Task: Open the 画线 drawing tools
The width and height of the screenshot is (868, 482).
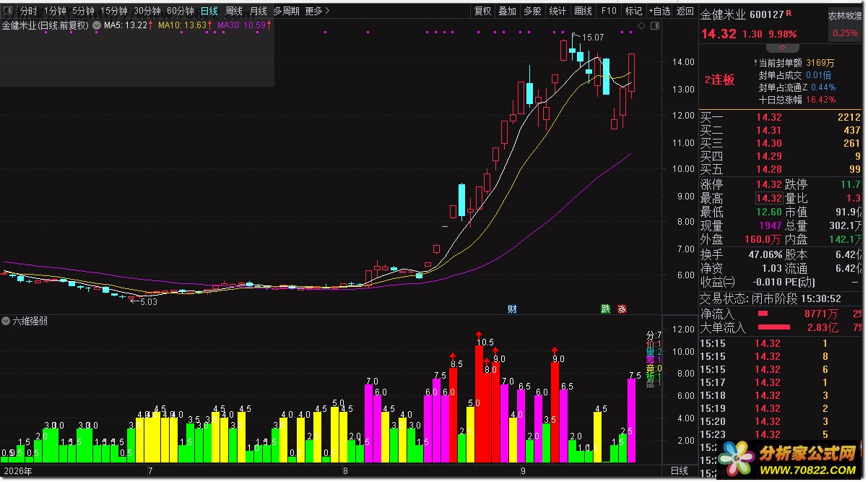Action: (x=583, y=11)
